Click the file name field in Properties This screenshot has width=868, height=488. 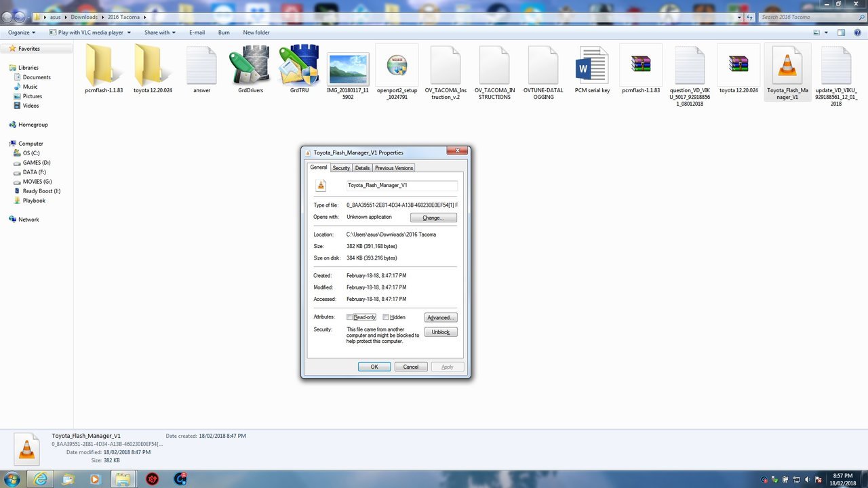click(x=402, y=185)
